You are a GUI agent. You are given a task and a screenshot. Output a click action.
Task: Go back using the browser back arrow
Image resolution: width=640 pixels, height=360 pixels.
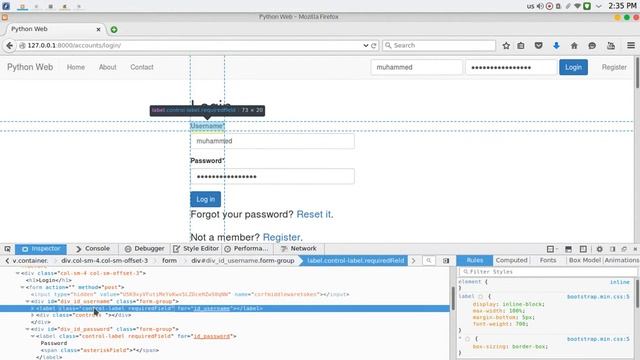click(9, 45)
